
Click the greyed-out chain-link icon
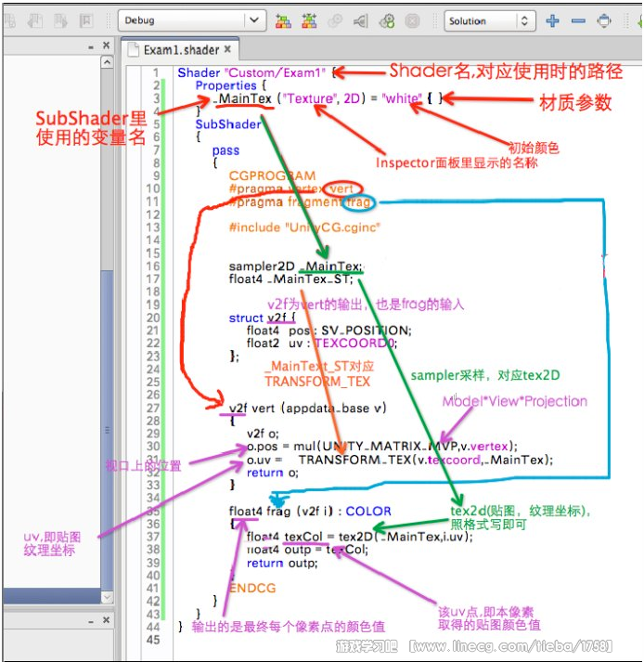335,20
